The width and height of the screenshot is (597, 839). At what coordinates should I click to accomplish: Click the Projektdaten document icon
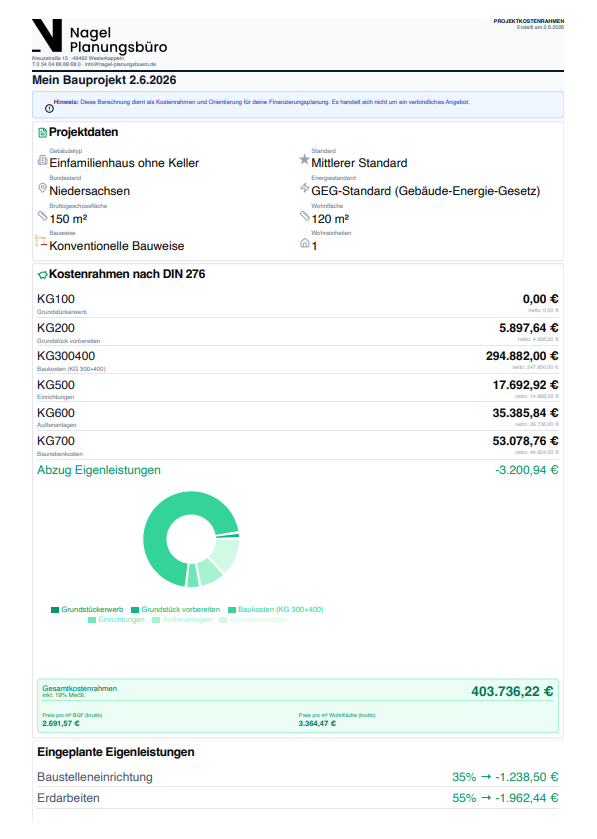42,132
